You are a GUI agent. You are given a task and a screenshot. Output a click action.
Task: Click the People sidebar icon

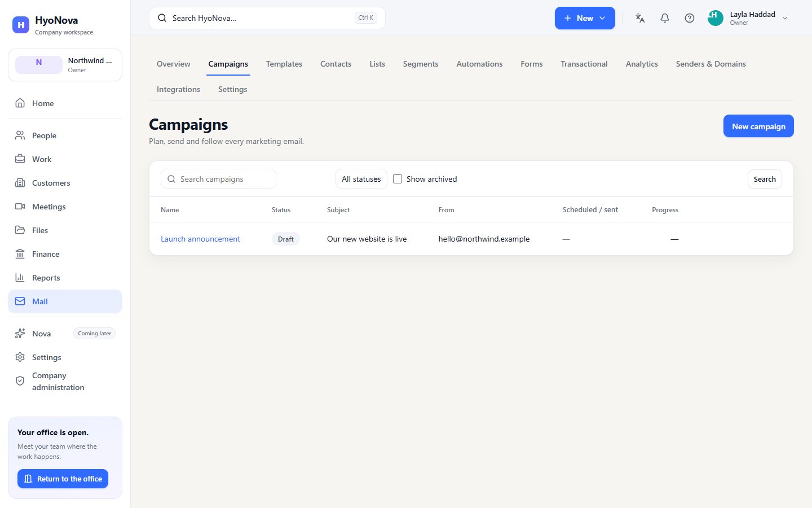click(20, 135)
